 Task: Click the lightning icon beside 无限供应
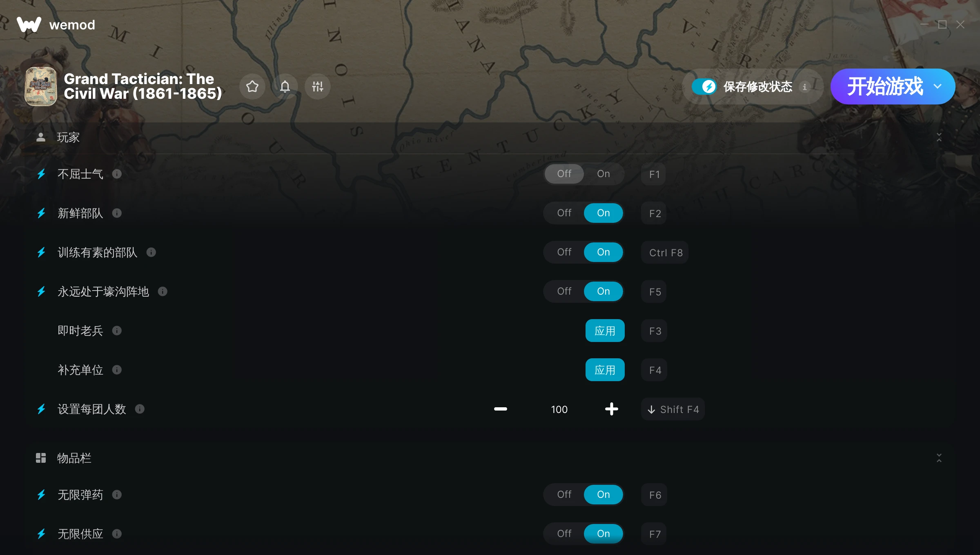41,534
